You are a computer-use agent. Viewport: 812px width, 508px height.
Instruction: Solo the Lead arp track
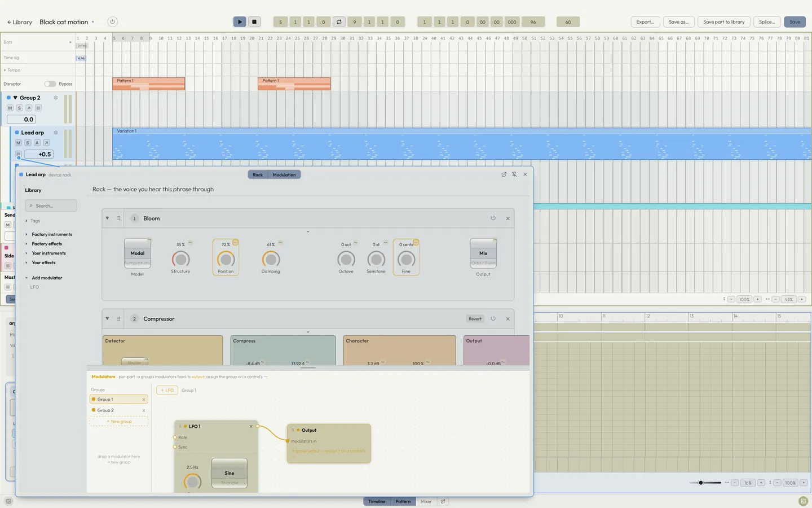pyautogui.click(x=28, y=143)
